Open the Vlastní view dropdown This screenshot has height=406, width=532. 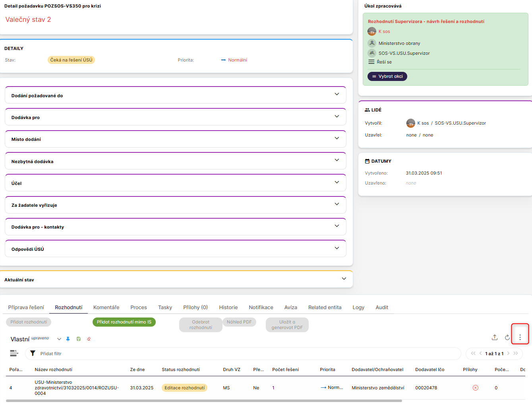(59, 339)
